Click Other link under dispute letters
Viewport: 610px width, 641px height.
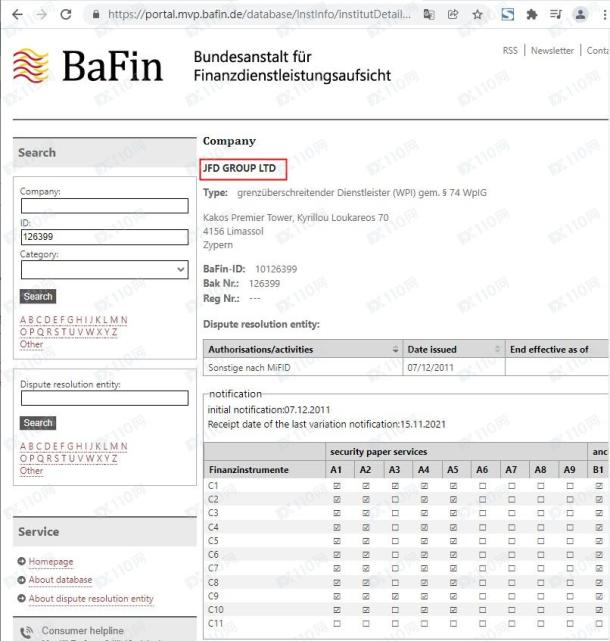coord(31,471)
